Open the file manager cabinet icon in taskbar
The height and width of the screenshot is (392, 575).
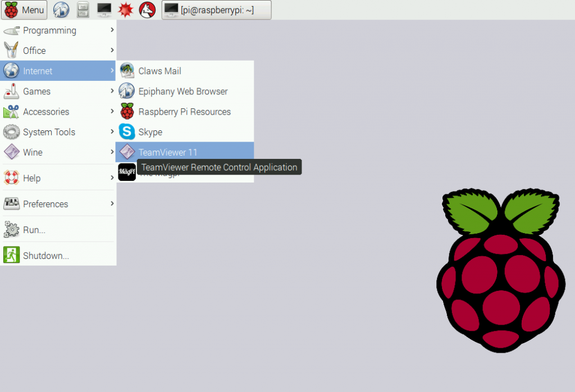pos(83,10)
